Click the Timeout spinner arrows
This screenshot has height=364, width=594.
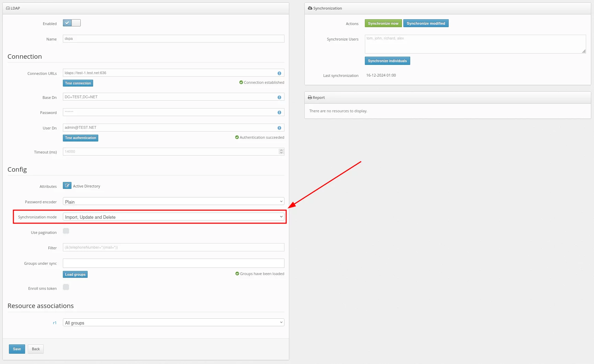(281, 151)
